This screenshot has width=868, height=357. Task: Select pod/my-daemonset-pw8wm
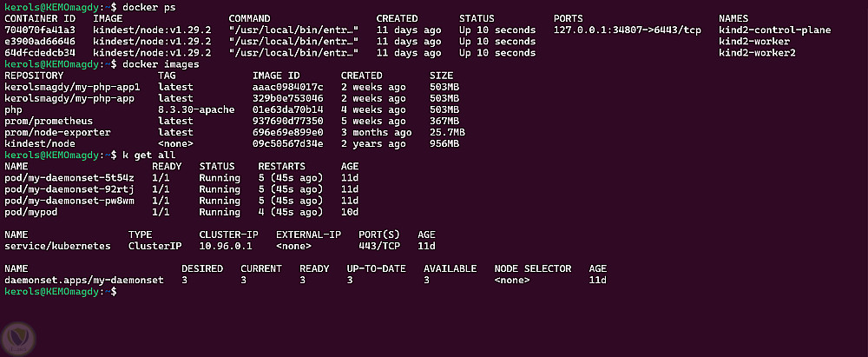69,201
